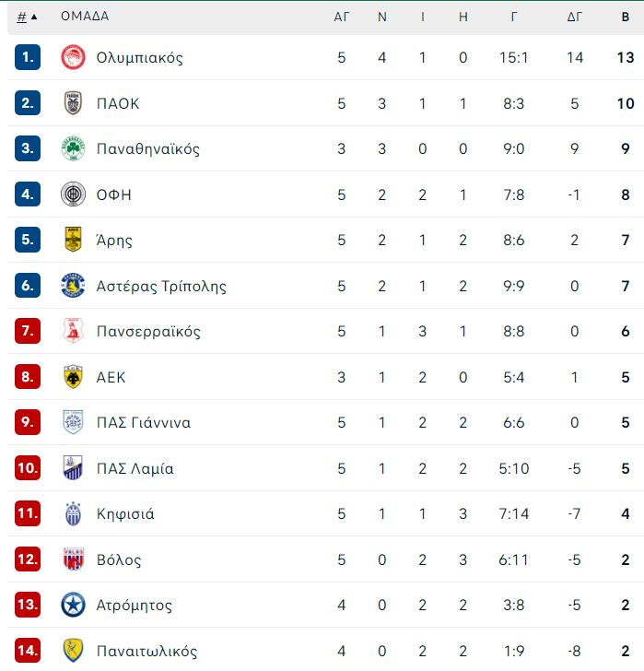Click the Olympiacos club crest icon

pos(73,57)
